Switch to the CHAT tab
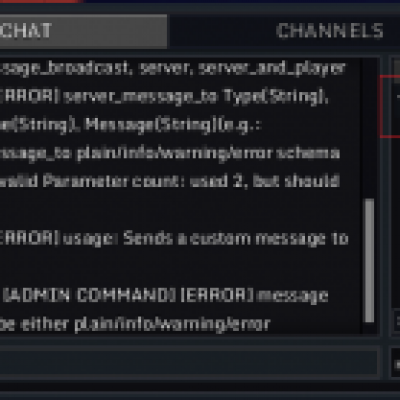This screenshot has height=400, width=400. 83,31
